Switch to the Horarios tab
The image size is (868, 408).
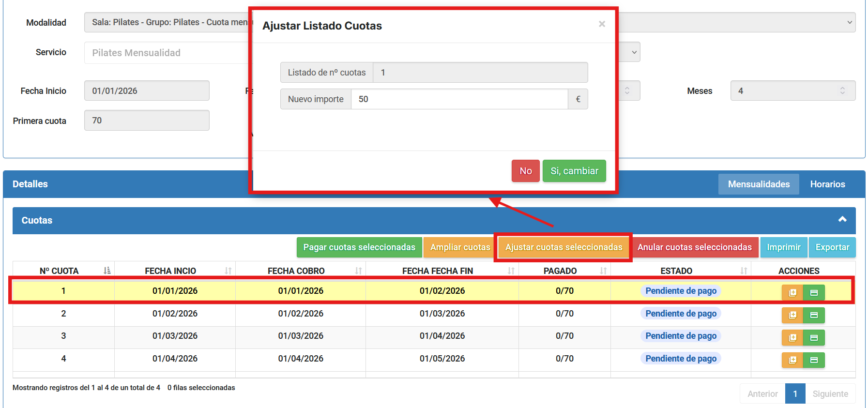[x=827, y=184]
